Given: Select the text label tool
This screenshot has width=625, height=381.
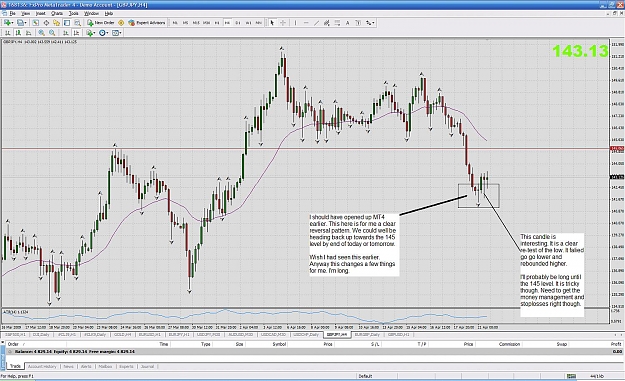Looking at the screenshot, I should 358,23.
